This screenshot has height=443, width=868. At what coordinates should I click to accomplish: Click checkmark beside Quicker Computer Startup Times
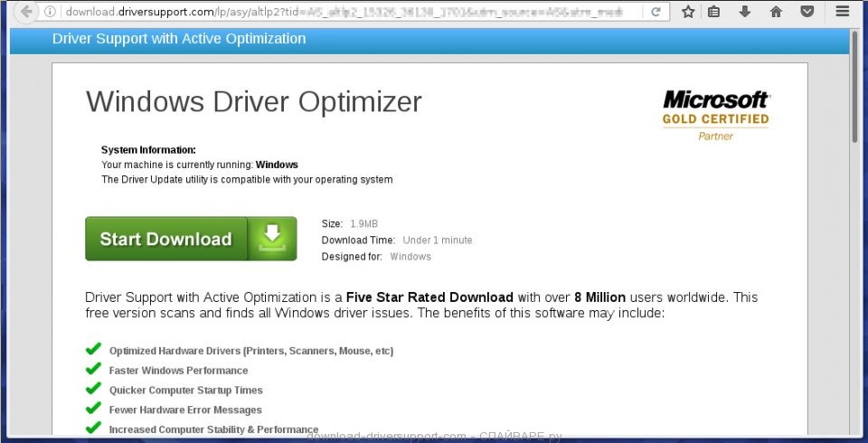coord(92,389)
